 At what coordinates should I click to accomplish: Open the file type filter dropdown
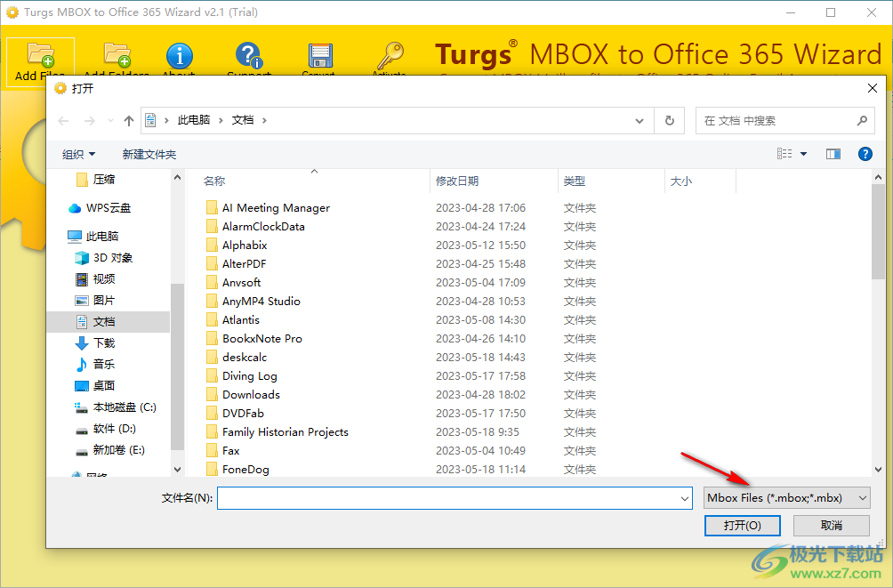coord(786,498)
